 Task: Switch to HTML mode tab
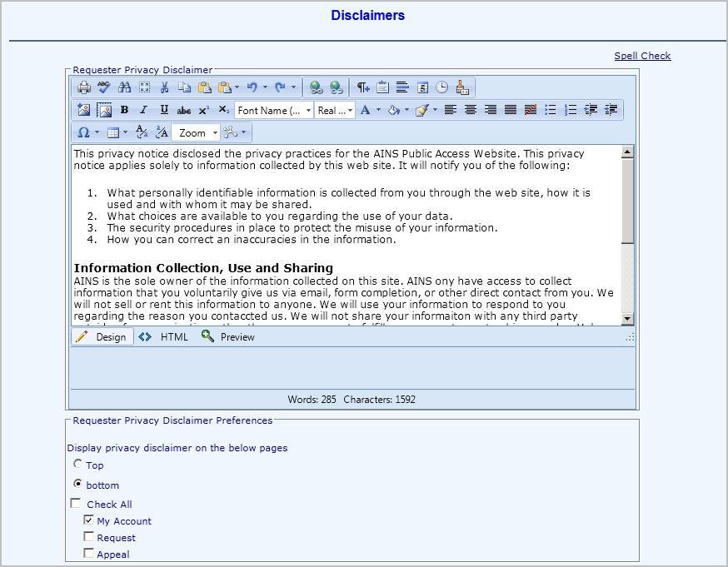[x=163, y=337]
